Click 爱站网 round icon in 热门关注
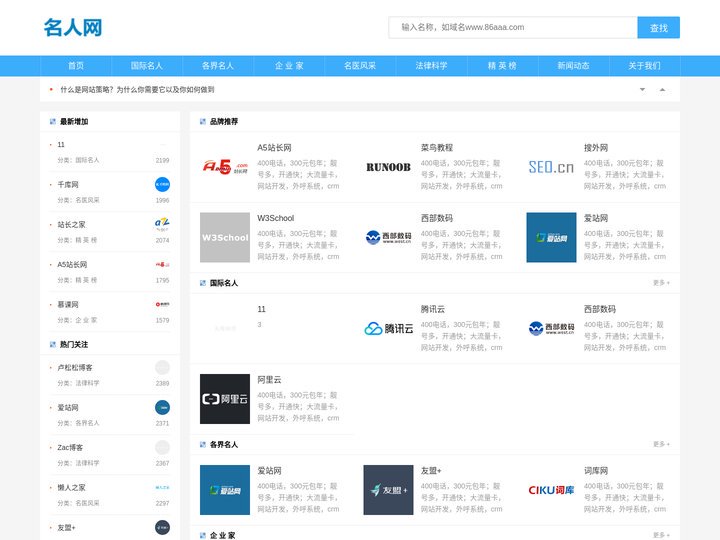This screenshot has width=720, height=540. tap(162, 407)
